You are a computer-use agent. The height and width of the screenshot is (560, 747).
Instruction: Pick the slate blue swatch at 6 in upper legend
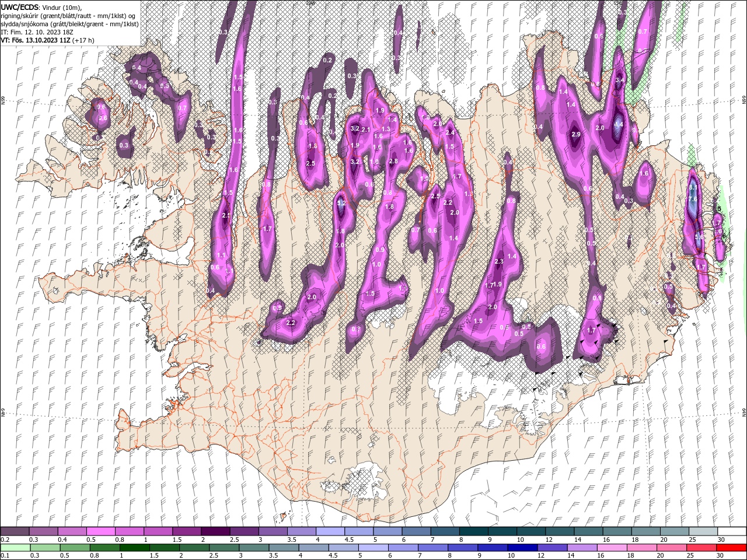click(416, 531)
